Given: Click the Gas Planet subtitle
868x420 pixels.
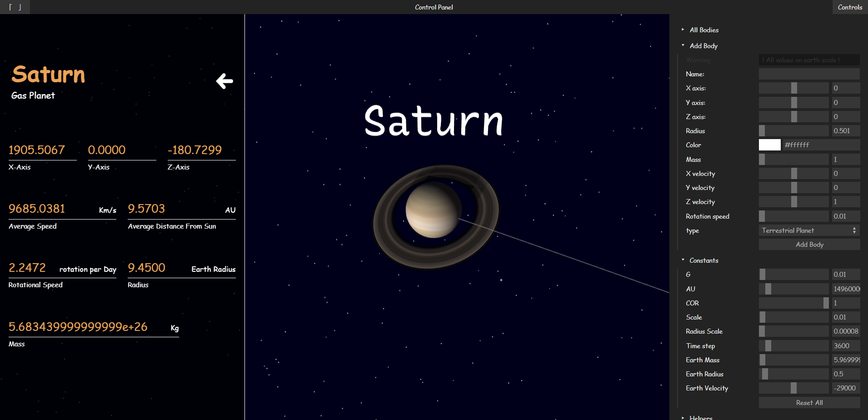Looking at the screenshot, I should [x=33, y=95].
